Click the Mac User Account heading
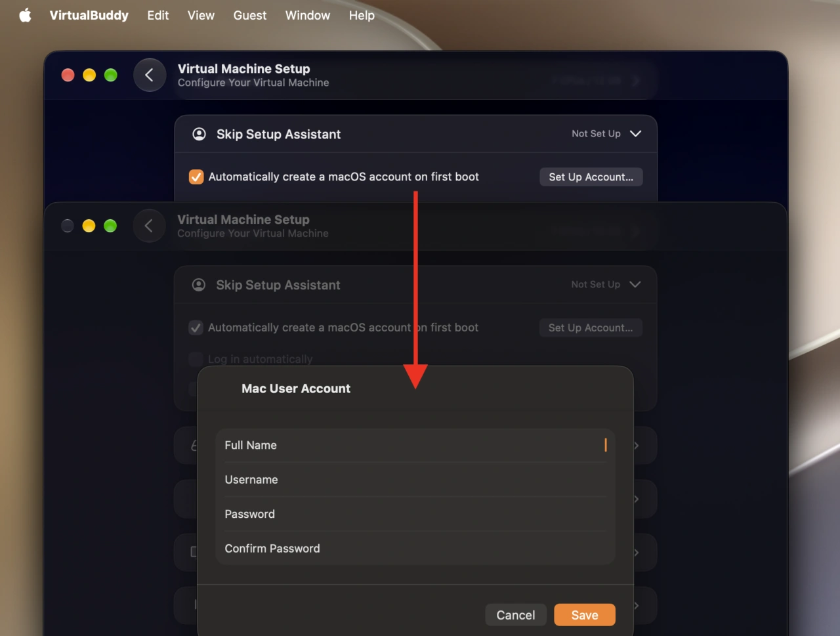The image size is (840, 636). tap(296, 389)
